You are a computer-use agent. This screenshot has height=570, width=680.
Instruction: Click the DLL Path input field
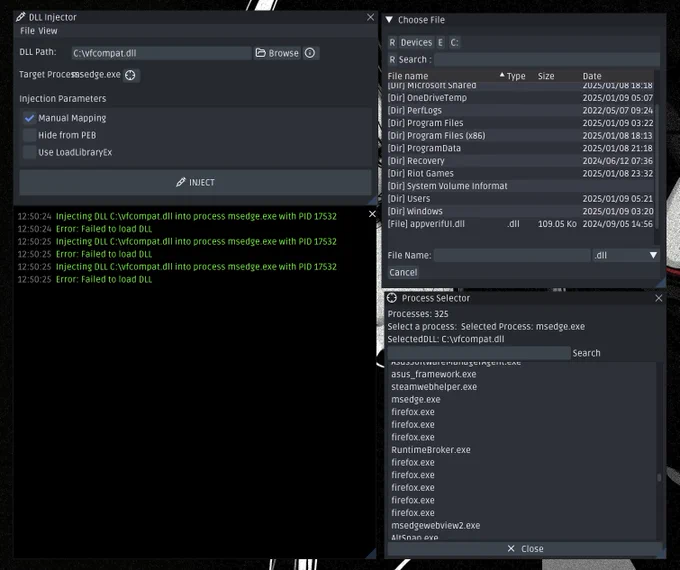tap(161, 53)
